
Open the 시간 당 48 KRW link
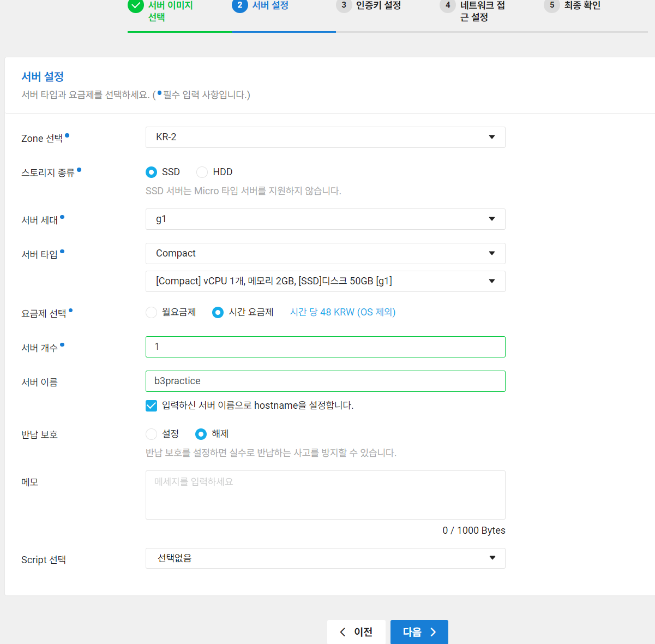point(342,312)
